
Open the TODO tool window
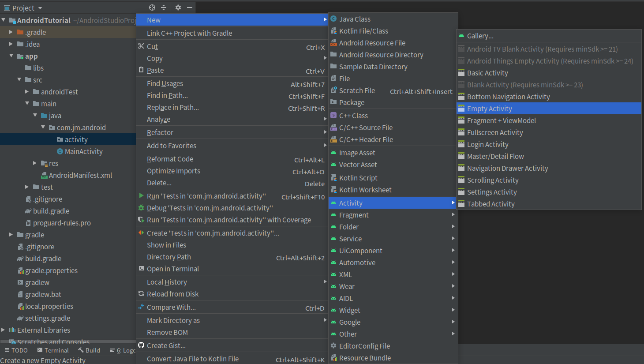(x=16, y=350)
